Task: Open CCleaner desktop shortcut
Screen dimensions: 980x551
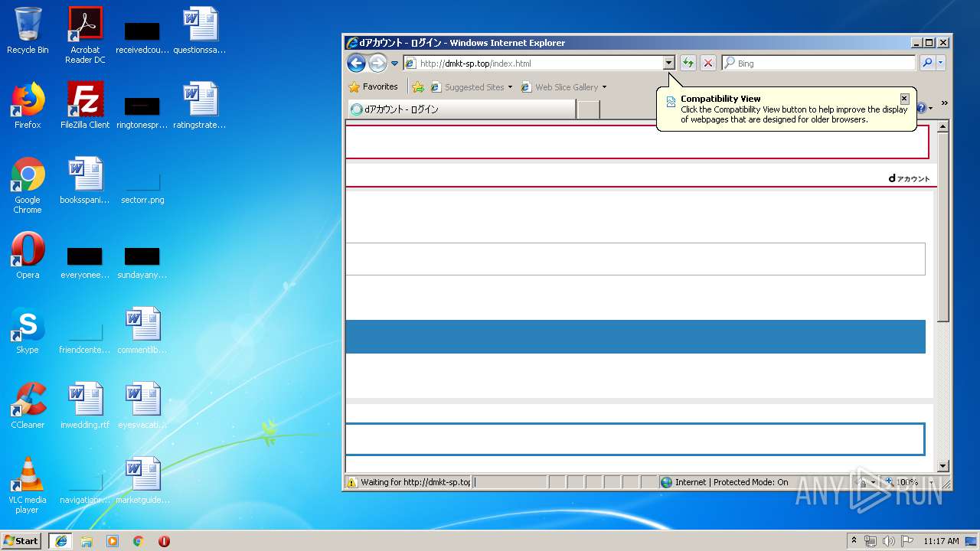Action: coord(28,406)
